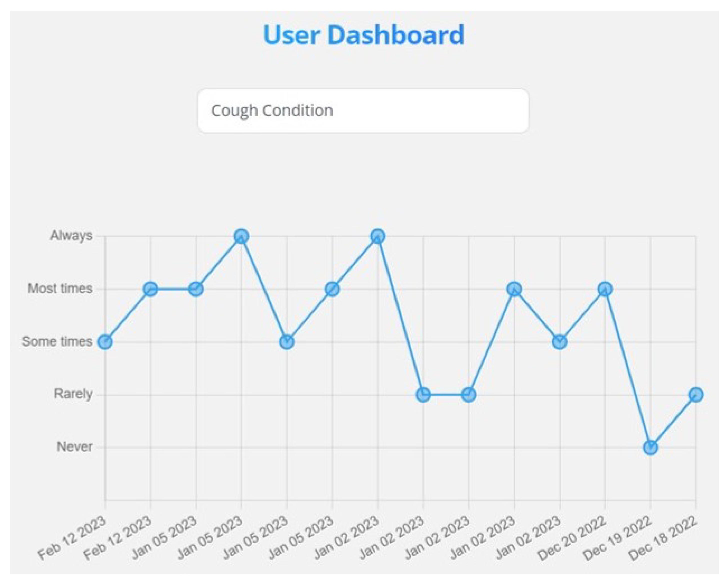
Task: Select the Jan 05 2023 Some times point
Action: [x=287, y=342]
